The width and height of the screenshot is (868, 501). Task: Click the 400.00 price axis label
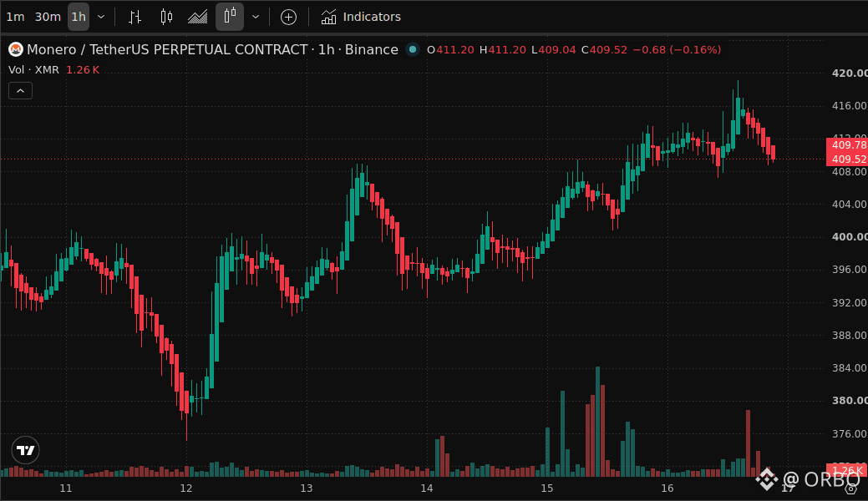849,237
